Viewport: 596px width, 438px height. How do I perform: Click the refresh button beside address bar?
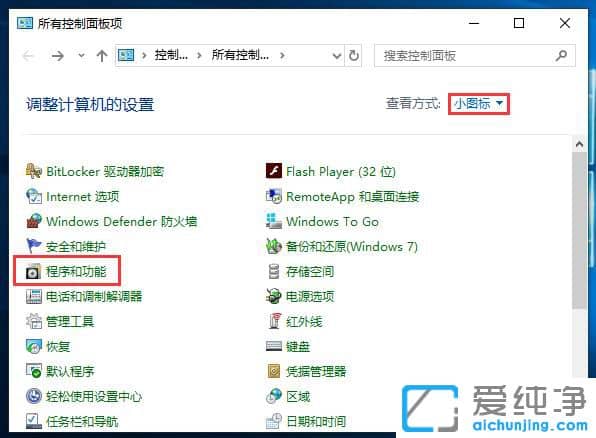point(353,56)
